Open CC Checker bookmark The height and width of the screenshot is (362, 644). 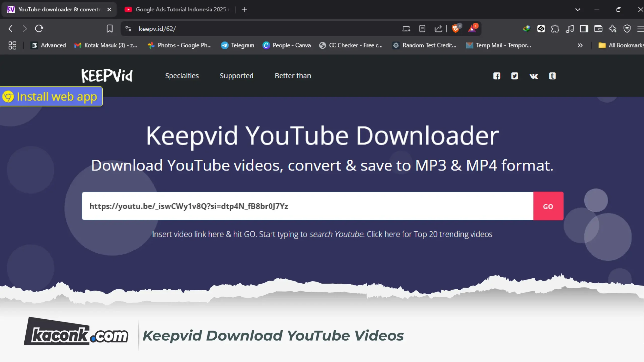pyautogui.click(x=351, y=46)
